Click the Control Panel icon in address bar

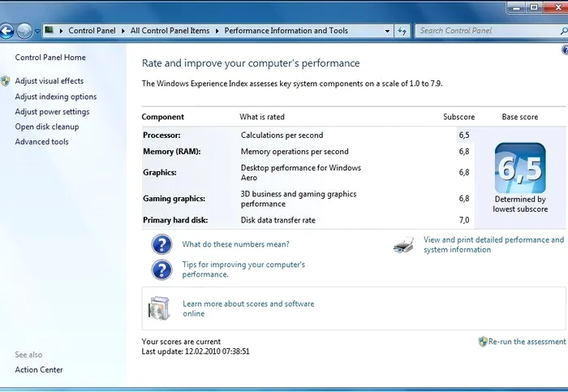(x=49, y=30)
